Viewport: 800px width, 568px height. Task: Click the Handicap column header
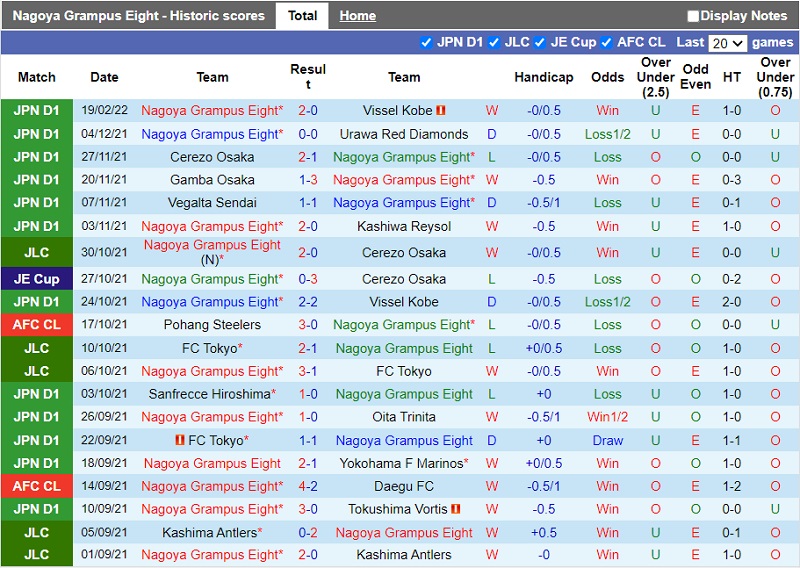click(544, 77)
